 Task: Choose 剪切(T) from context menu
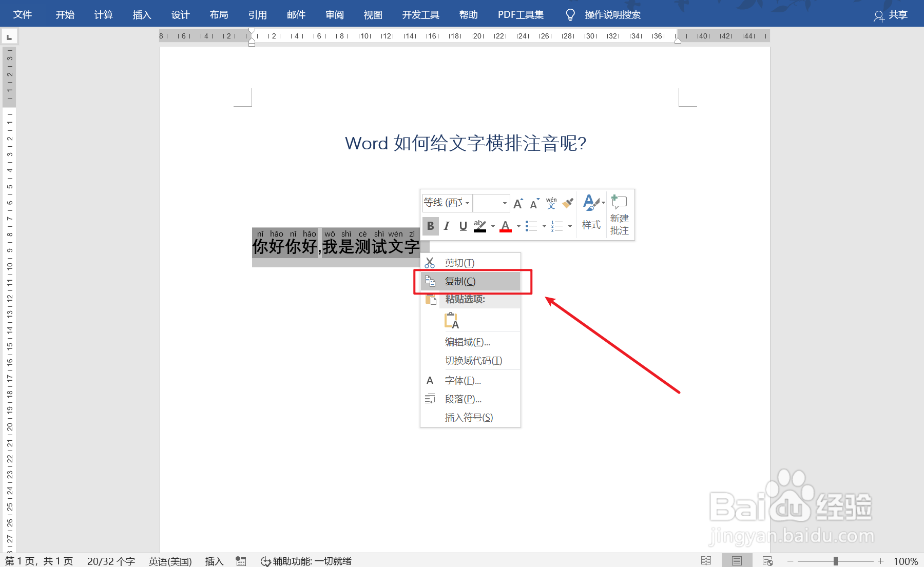(470, 263)
